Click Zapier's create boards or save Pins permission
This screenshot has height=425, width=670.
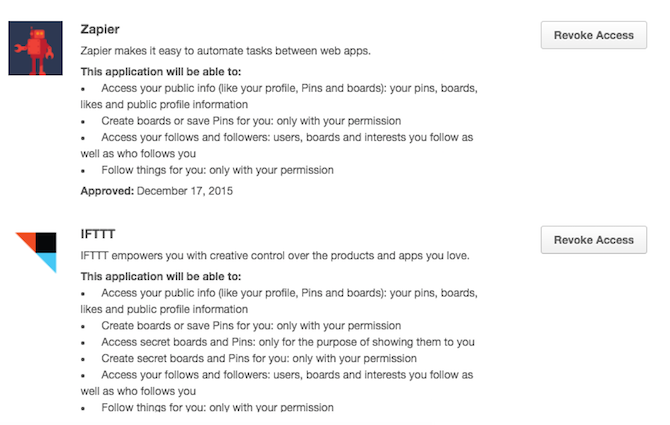(x=251, y=121)
